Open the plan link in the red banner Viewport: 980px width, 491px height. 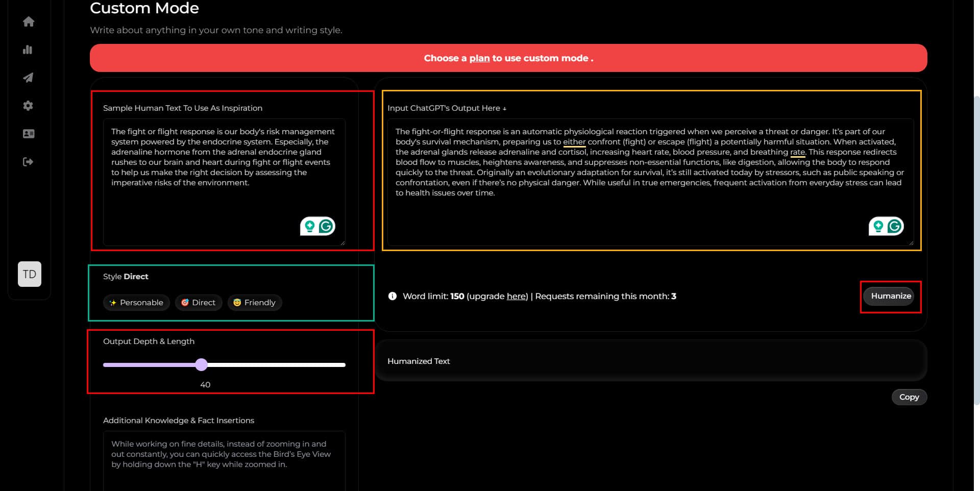tap(479, 58)
